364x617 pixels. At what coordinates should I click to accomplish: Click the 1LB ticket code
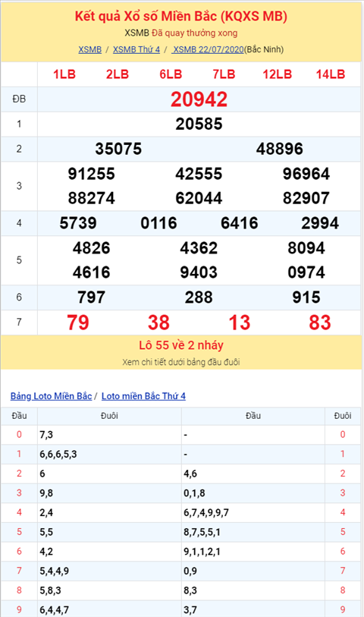coord(64,74)
